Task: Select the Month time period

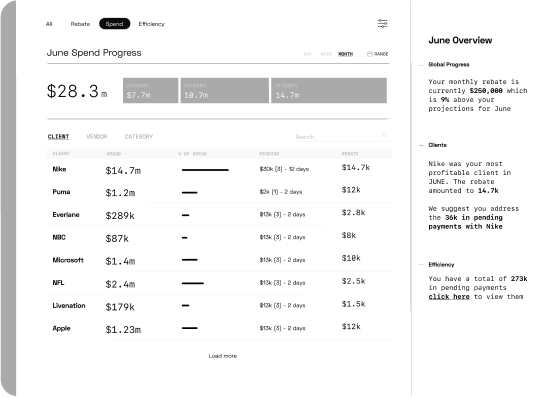Action: [x=345, y=54]
